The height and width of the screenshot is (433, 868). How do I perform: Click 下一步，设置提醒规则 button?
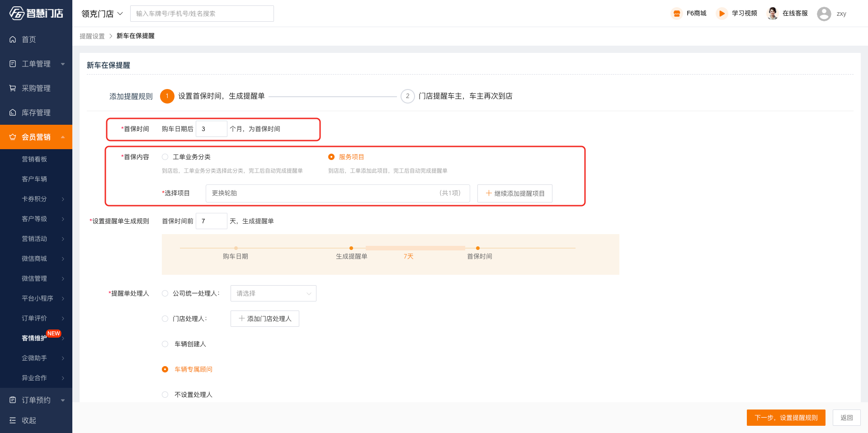coord(786,418)
